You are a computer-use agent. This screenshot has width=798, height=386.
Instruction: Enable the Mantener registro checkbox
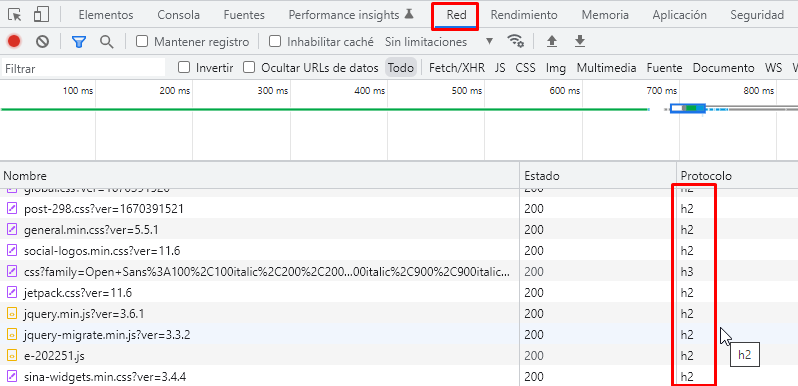coord(142,41)
